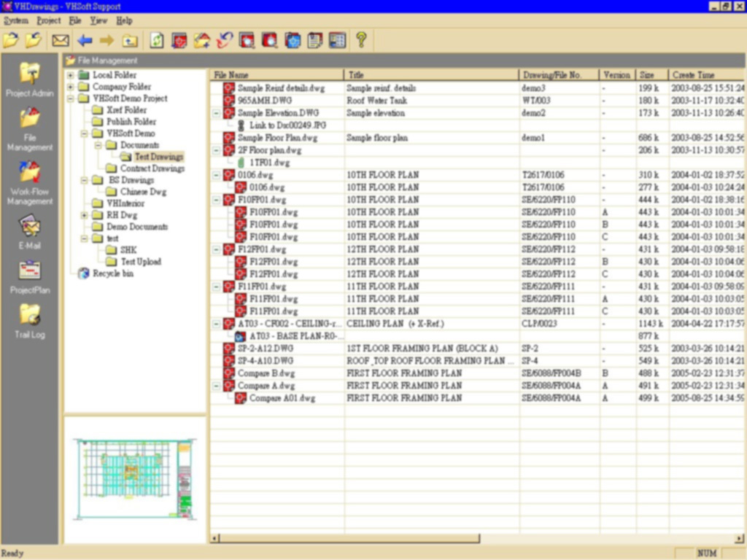
Task: Sort by the Title column header
Action: pos(430,74)
